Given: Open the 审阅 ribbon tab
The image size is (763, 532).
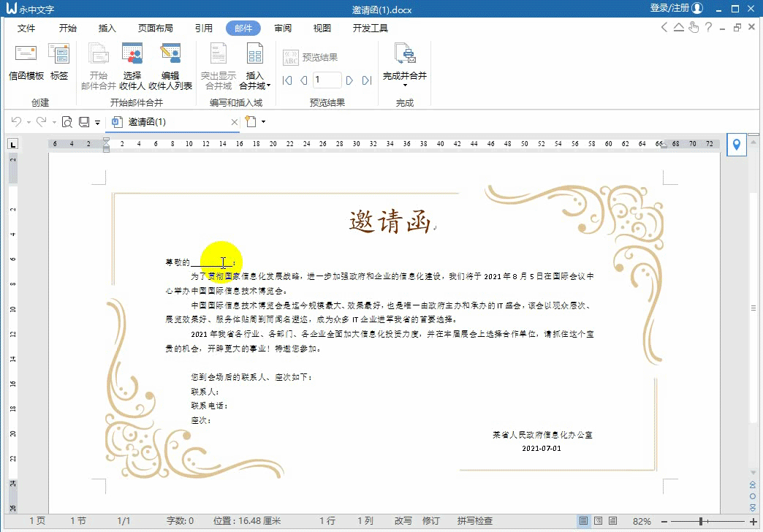Looking at the screenshot, I should click(x=284, y=28).
